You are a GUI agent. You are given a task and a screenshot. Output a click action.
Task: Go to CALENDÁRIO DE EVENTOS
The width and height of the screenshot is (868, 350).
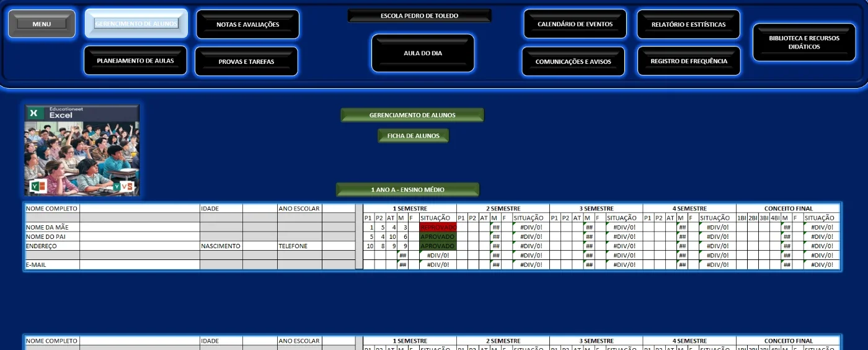pyautogui.click(x=575, y=24)
